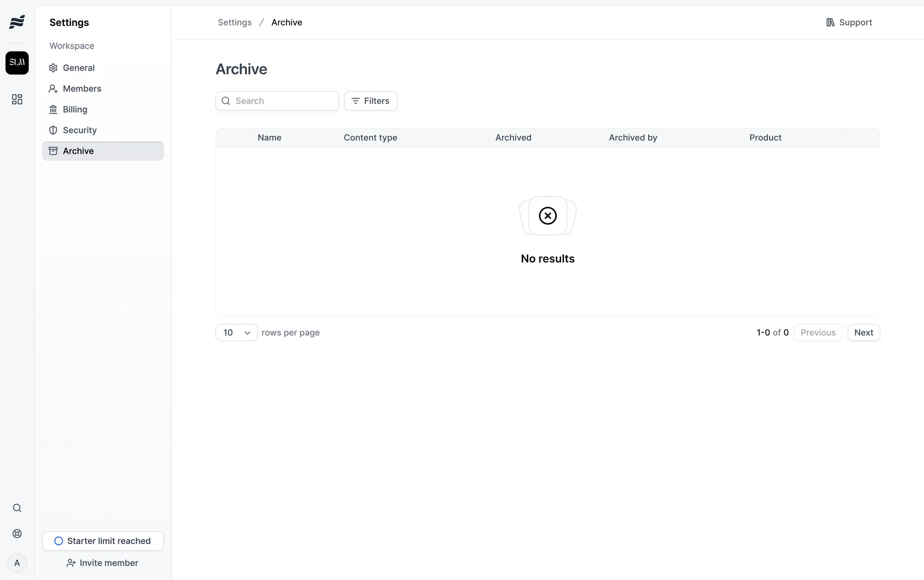This screenshot has width=924, height=580.
Task: Open General workspace settings
Action: click(x=78, y=68)
